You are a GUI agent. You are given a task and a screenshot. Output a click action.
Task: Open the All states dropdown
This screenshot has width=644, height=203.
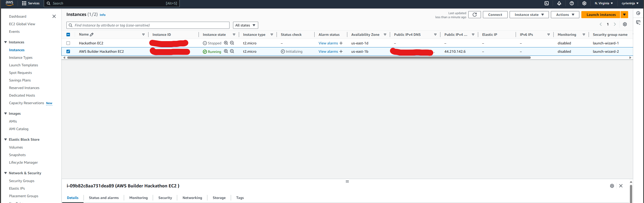point(245,25)
